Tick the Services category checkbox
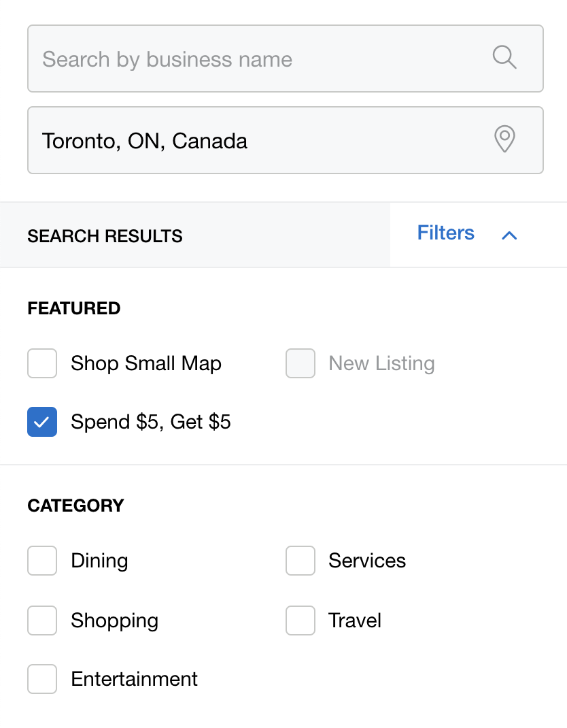Viewport: 567px width, 728px height. (x=300, y=561)
